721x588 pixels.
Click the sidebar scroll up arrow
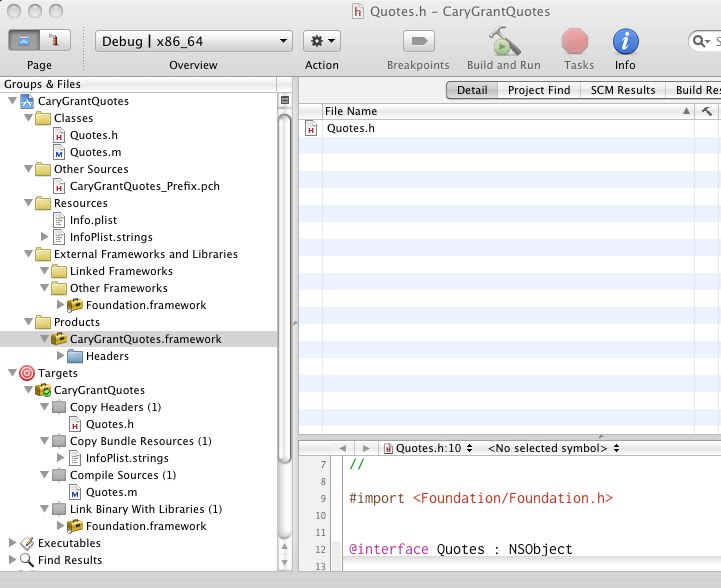[285, 546]
